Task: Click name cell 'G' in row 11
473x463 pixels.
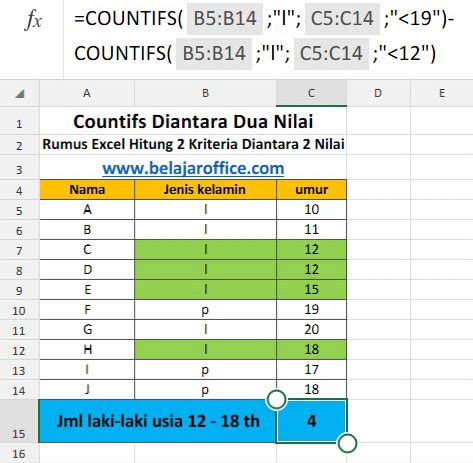Action: (87, 330)
